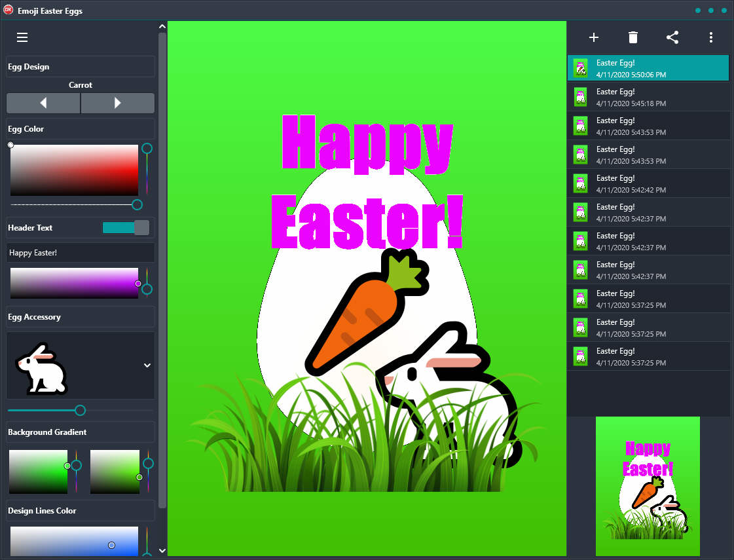
Task: Click the app logo in the title bar
Action: (9, 10)
